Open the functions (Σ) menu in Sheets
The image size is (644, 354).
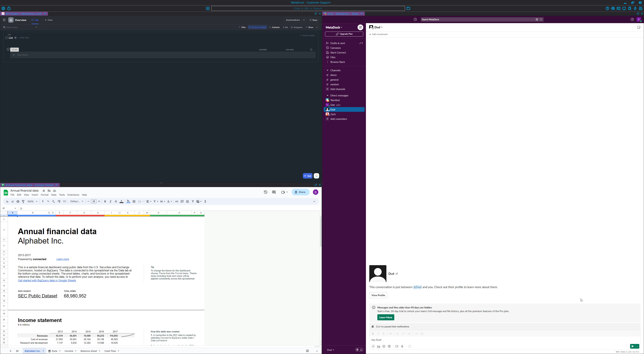click(x=205, y=201)
